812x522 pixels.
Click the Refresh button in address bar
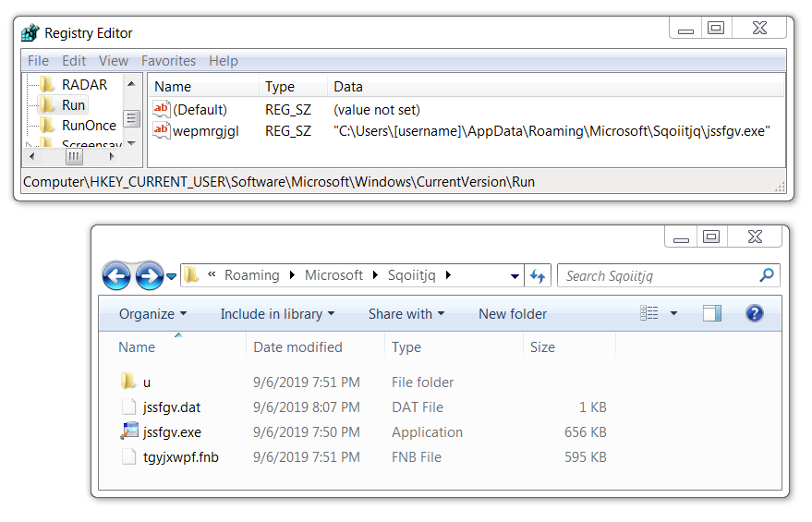(538, 276)
